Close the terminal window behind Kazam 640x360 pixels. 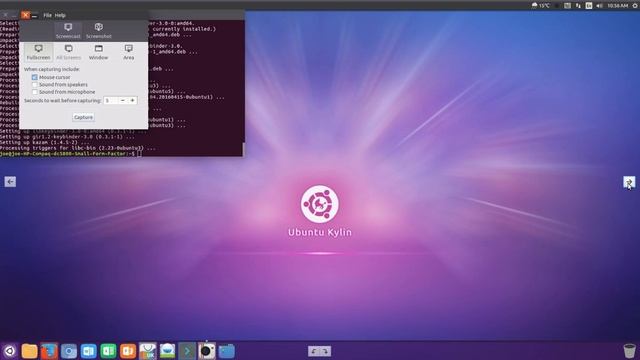pyautogui.click(x=5, y=15)
